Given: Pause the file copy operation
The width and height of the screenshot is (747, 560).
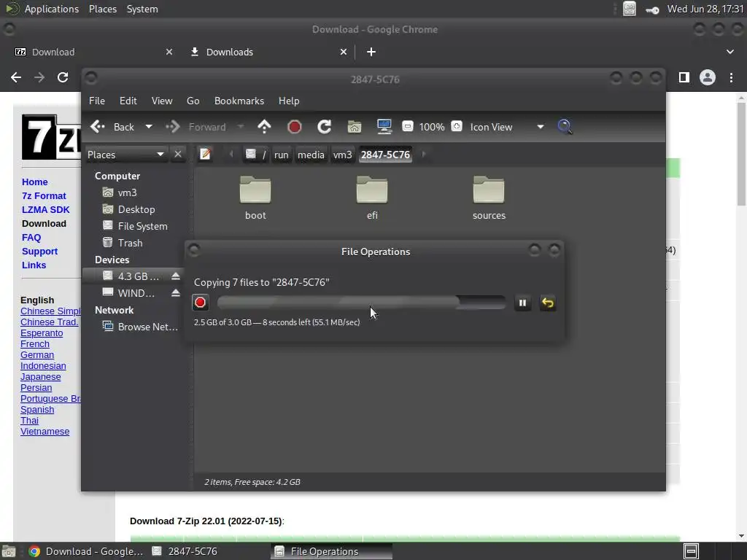Looking at the screenshot, I should point(522,303).
